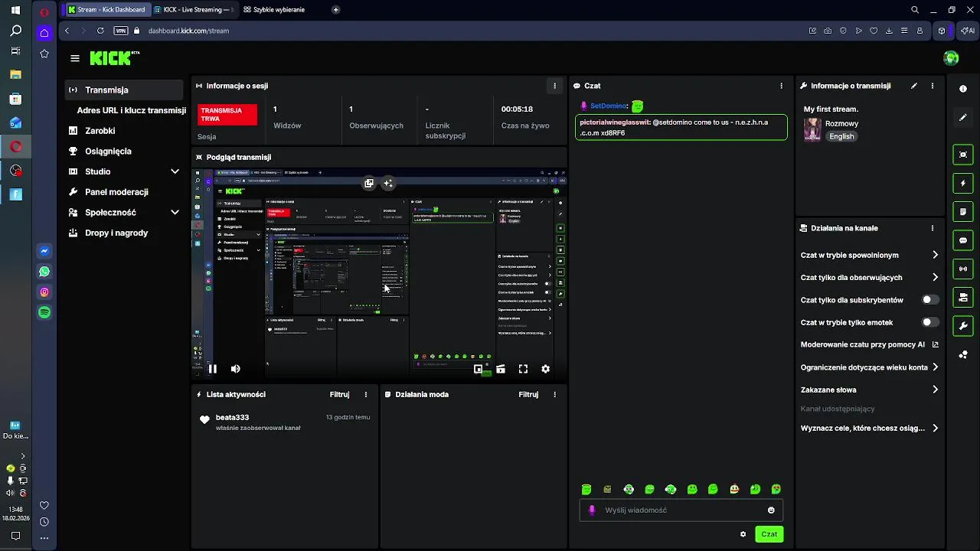Viewport: 980px width, 551px height.
Task: Open Informacje o transmisji options menu
Action: tap(933, 86)
